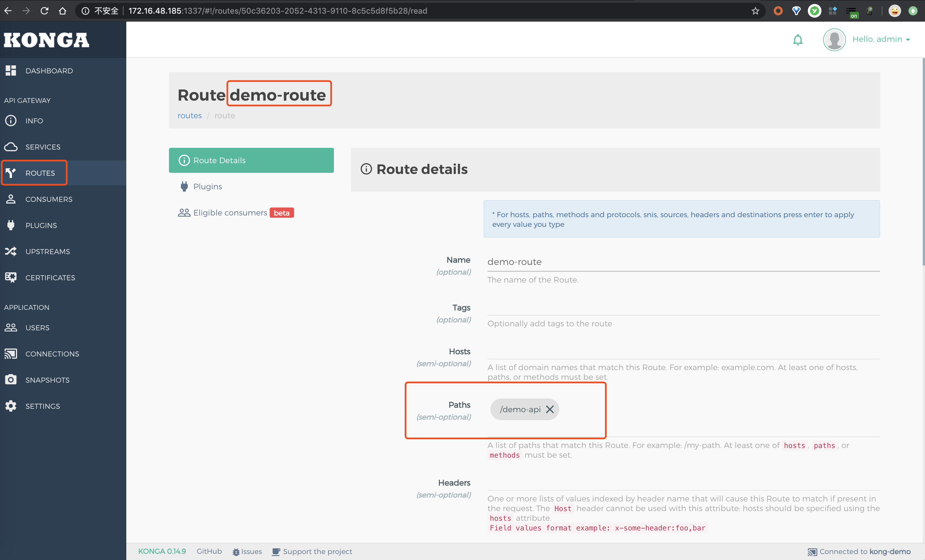This screenshot has height=560, width=925.
Task: Click the page vertical scrollbar
Action: pyautogui.click(x=923, y=161)
